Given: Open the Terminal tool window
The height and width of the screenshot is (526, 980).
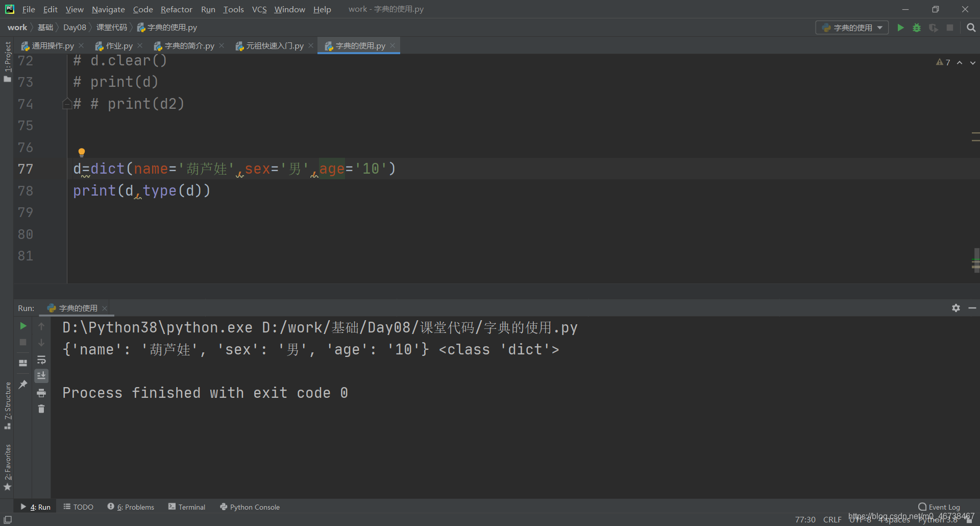Looking at the screenshot, I should (x=187, y=507).
